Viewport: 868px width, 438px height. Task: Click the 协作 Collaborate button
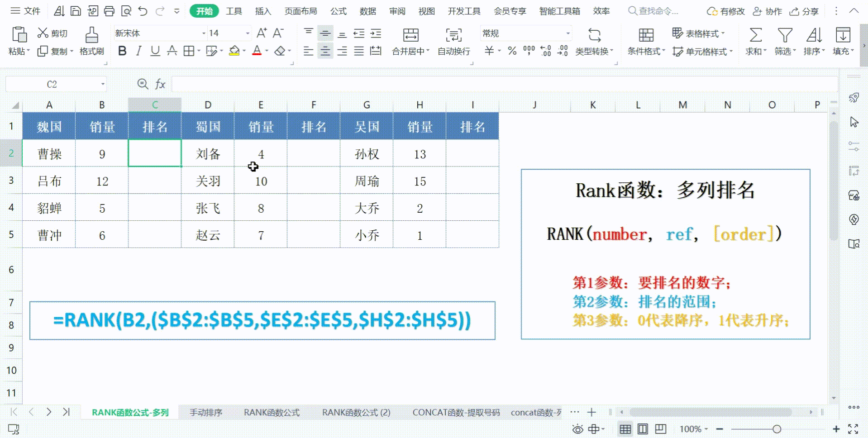(768, 11)
